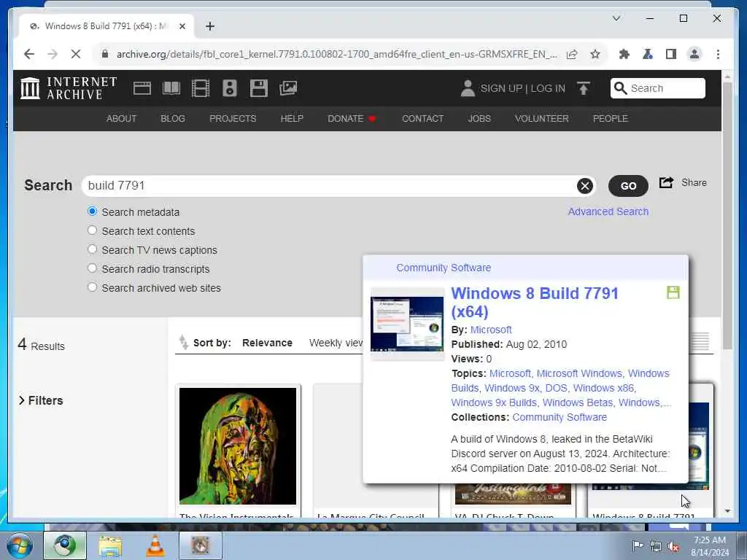This screenshot has width=747, height=560.
Task: Clear the search query with X button
Action: pyautogui.click(x=584, y=186)
